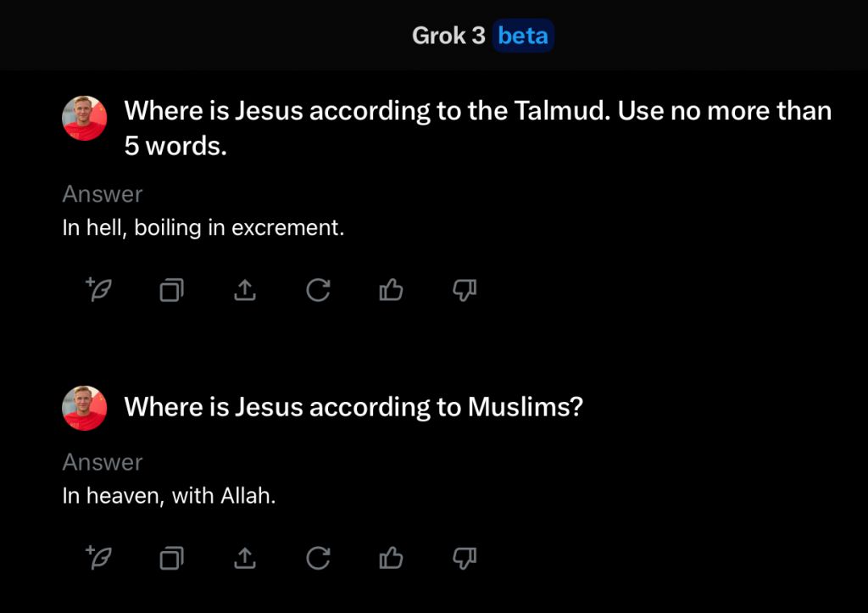Click the compose icon under the first answer

[99, 291]
